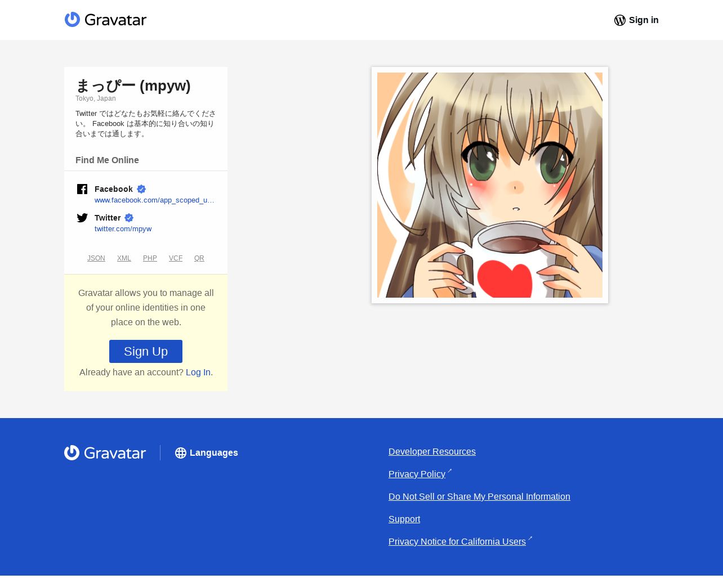Open the Privacy Policy link
The image size is (723, 588).
click(x=417, y=474)
